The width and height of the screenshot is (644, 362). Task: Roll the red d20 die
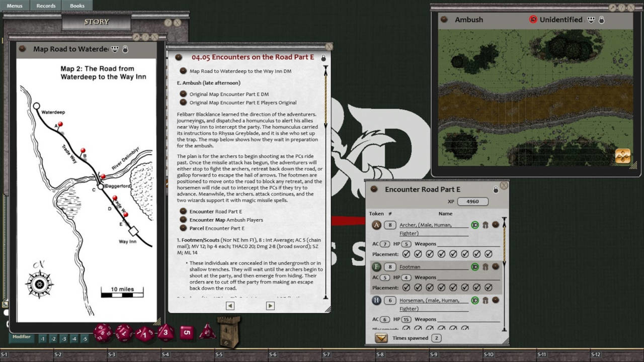pyautogui.click(x=103, y=333)
